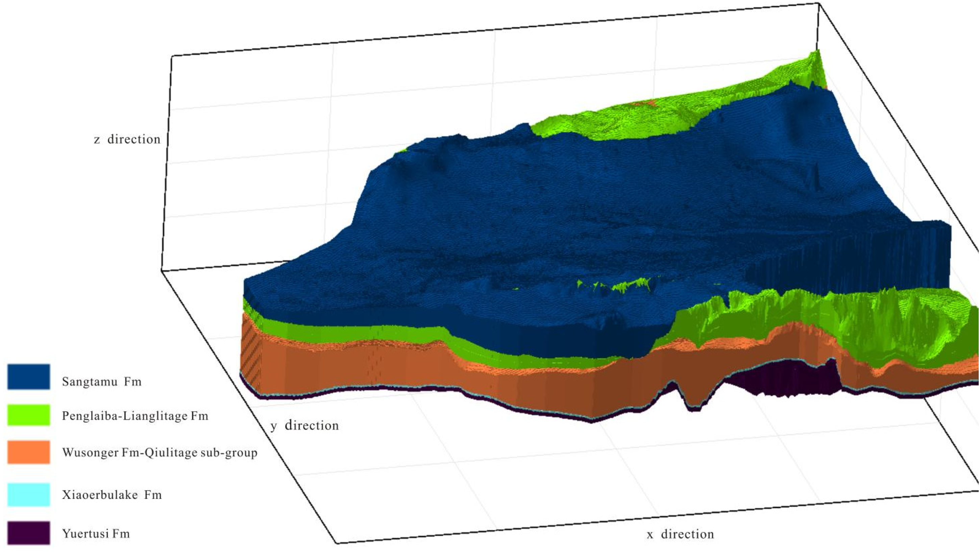
Task: Click the cyan Xiaoerbulake Fm swatch
Action: [28, 495]
